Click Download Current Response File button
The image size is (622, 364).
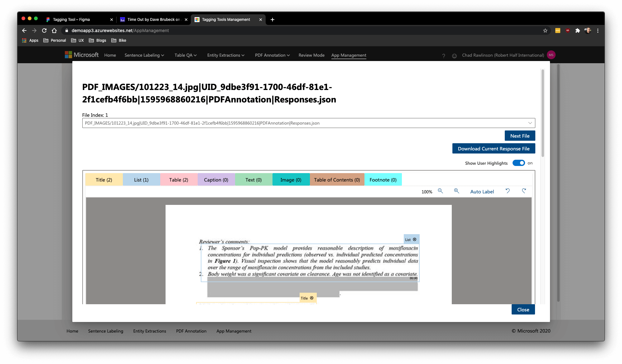[494, 149]
